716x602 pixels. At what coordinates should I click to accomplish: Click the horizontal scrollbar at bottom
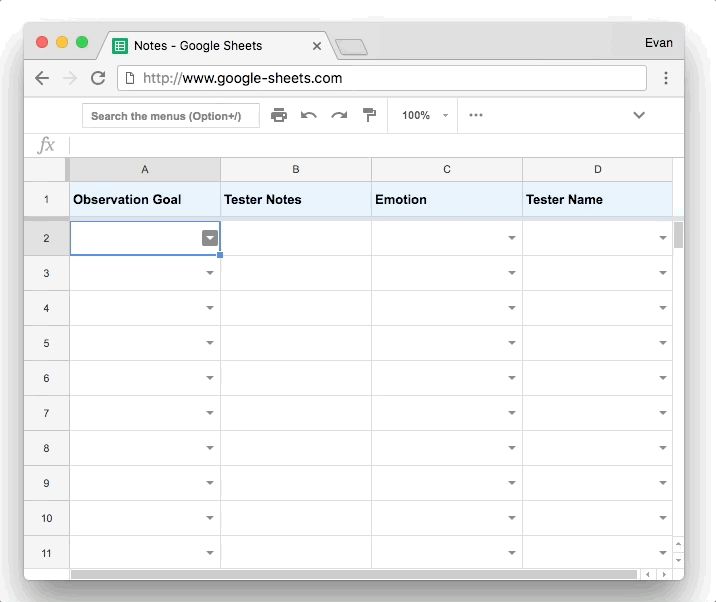click(354, 574)
